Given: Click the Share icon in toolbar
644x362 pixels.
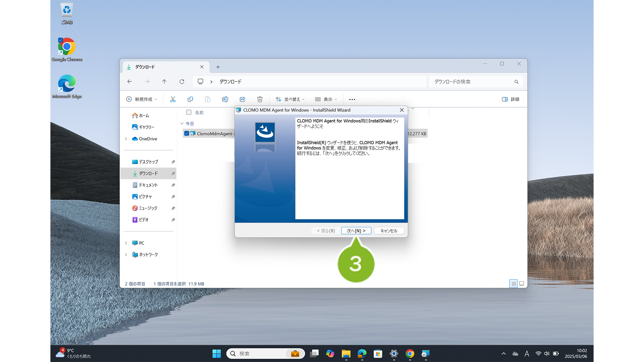Looking at the screenshot, I should tap(242, 99).
